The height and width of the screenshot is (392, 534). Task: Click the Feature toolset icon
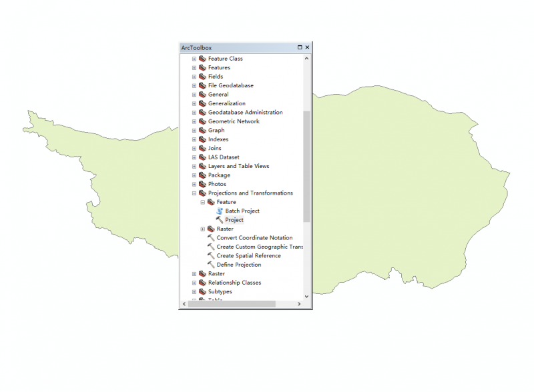tap(211, 202)
